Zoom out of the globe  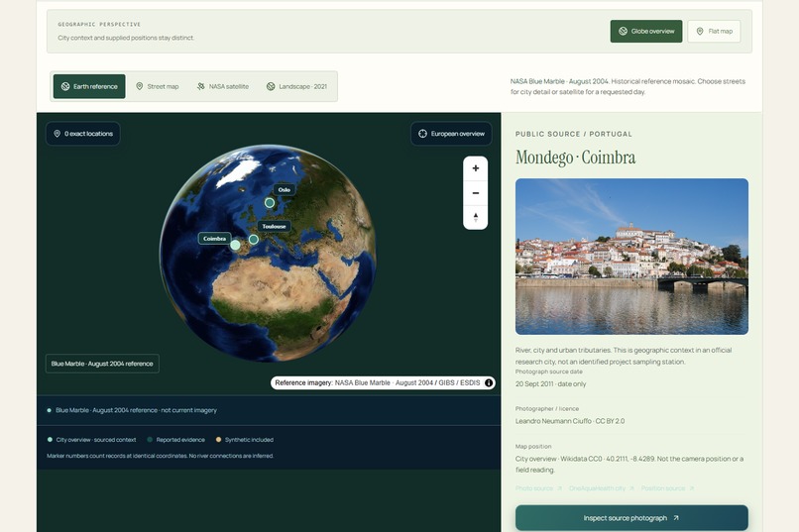click(x=476, y=193)
